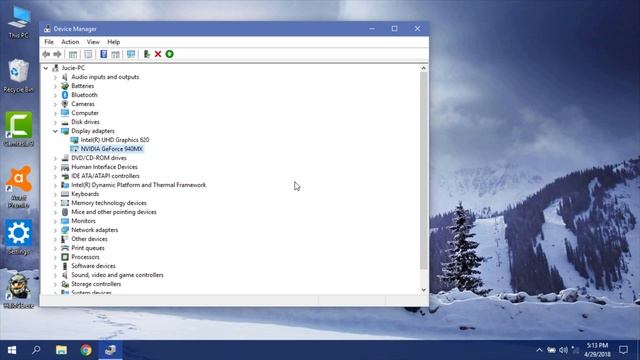Open This PC desktop icon
This screenshot has height=360, width=640.
19,22
